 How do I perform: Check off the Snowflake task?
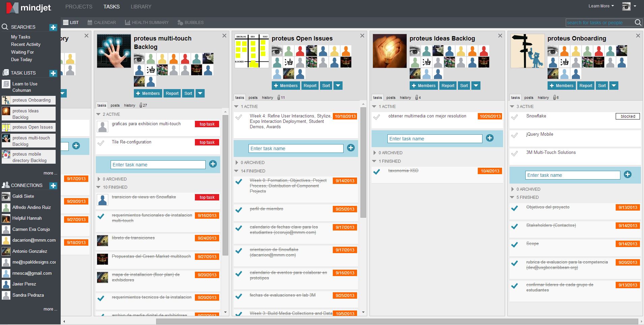pos(515,117)
